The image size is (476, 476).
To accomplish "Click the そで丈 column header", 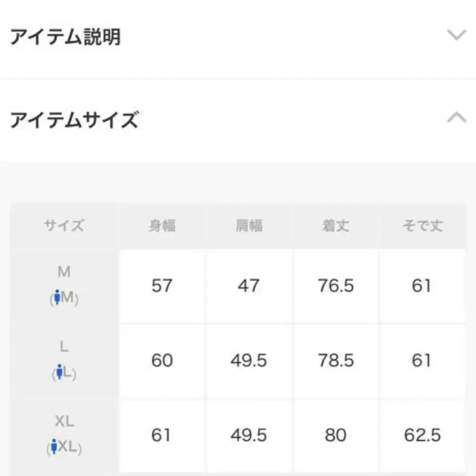I will 422,226.
